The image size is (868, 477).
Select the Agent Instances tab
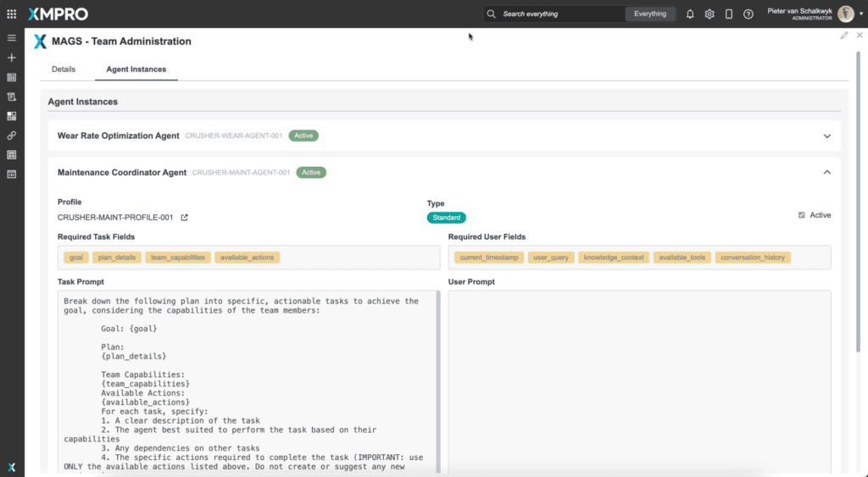(136, 69)
